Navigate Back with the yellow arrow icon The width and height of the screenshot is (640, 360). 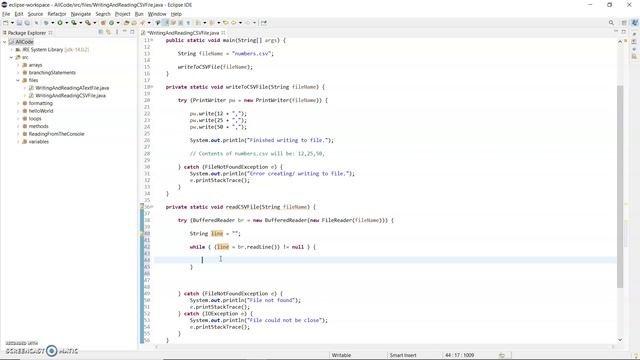[234, 23]
